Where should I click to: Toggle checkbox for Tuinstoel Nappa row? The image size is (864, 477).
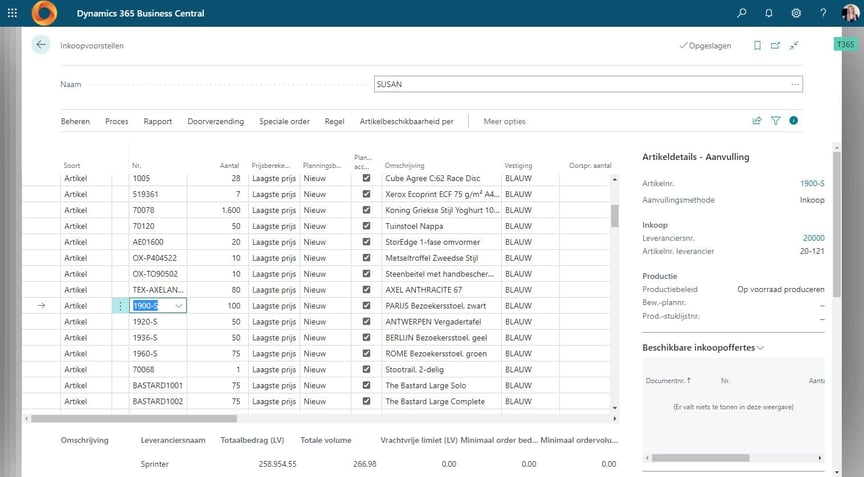tap(366, 226)
